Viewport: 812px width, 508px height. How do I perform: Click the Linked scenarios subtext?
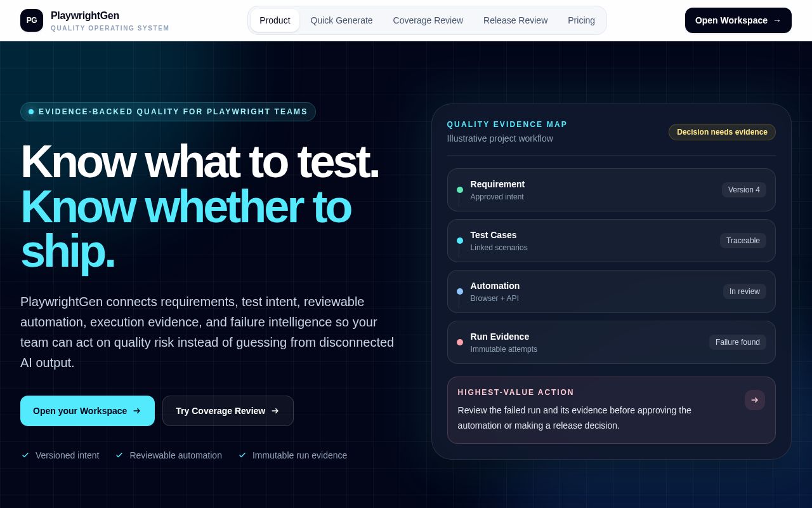tap(499, 248)
